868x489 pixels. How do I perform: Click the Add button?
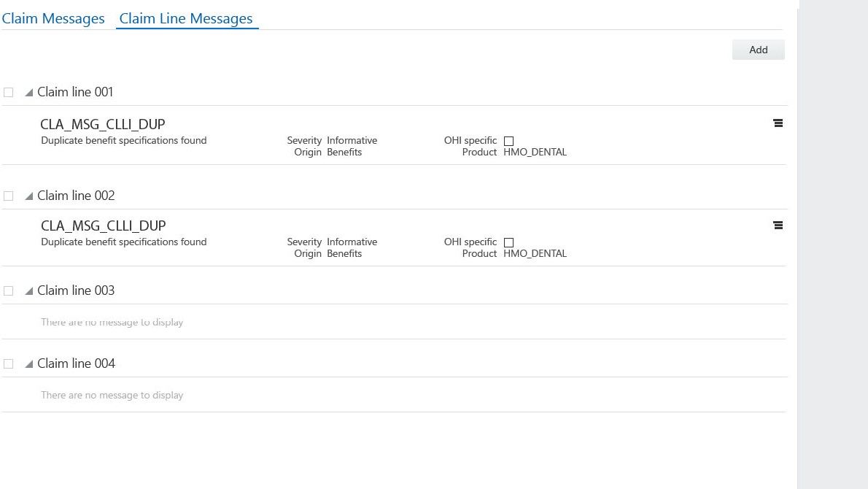758,50
